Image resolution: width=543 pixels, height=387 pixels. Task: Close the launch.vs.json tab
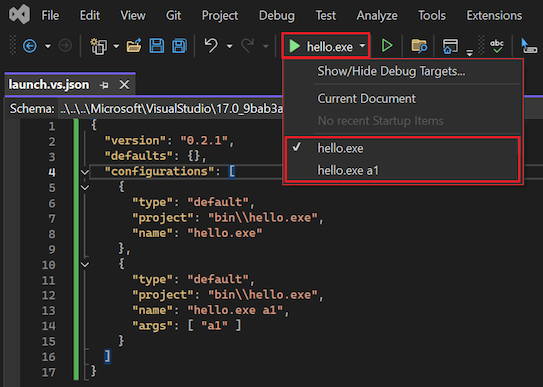pos(124,84)
